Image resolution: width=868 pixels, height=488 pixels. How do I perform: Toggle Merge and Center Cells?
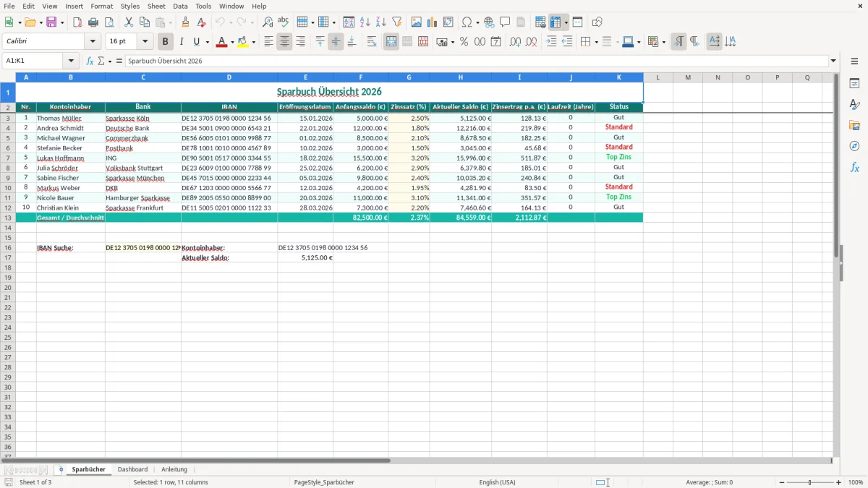tap(391, 42)
